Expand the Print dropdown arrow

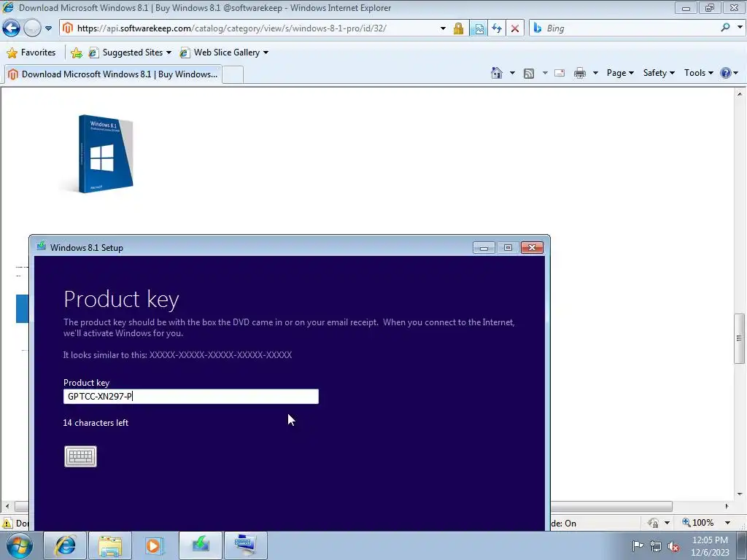(595, 73)
